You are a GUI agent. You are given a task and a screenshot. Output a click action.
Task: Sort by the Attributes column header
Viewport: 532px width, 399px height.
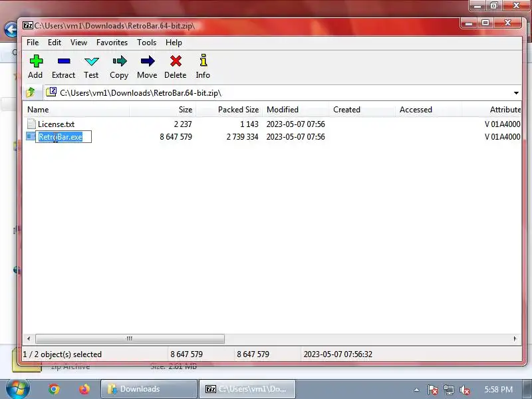click(x=491, y=110)
